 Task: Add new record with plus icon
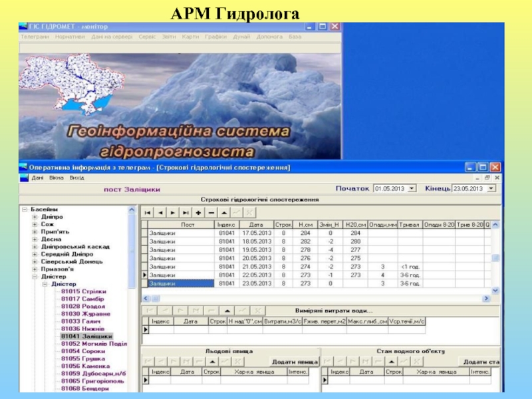198,212
